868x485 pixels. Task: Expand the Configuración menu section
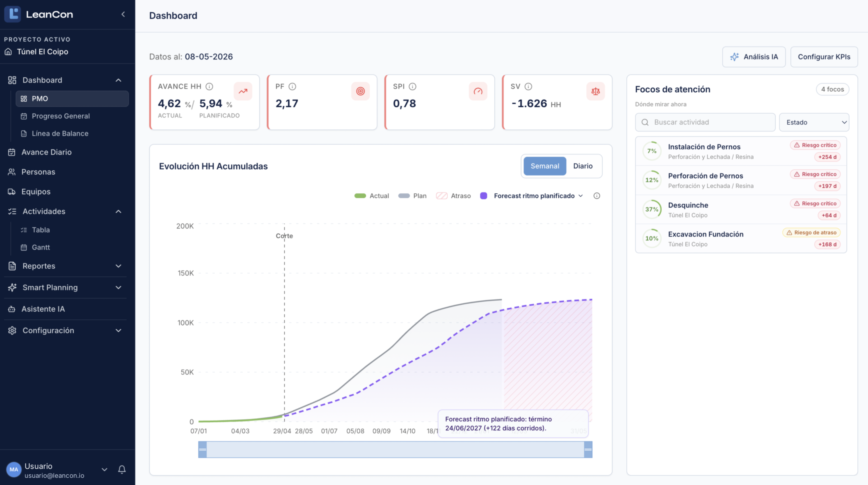coord(118,331)
